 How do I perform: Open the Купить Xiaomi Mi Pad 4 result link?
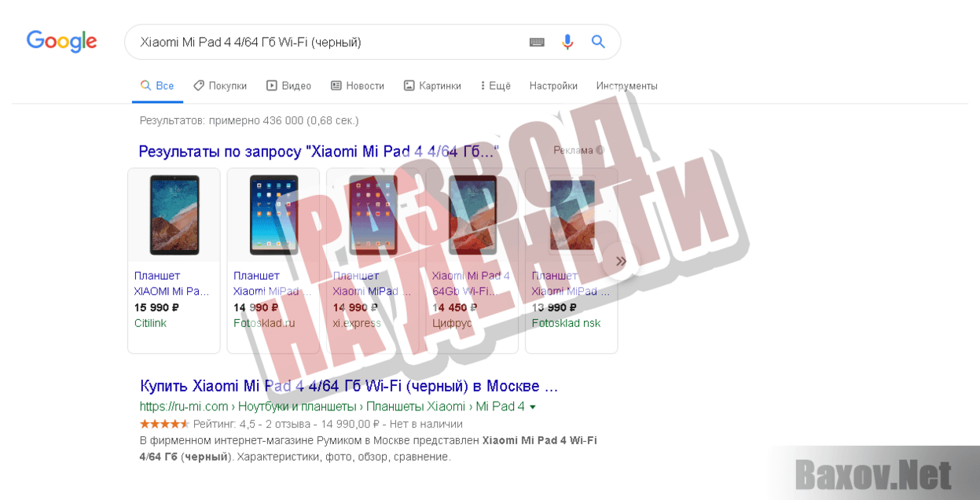click(349, 386)
